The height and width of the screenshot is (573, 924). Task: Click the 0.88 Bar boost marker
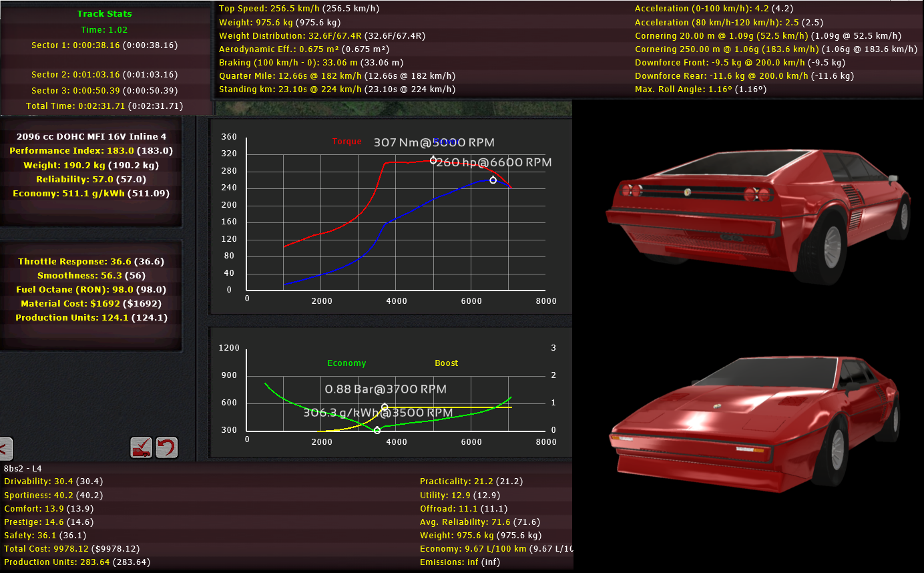point(385,407)
